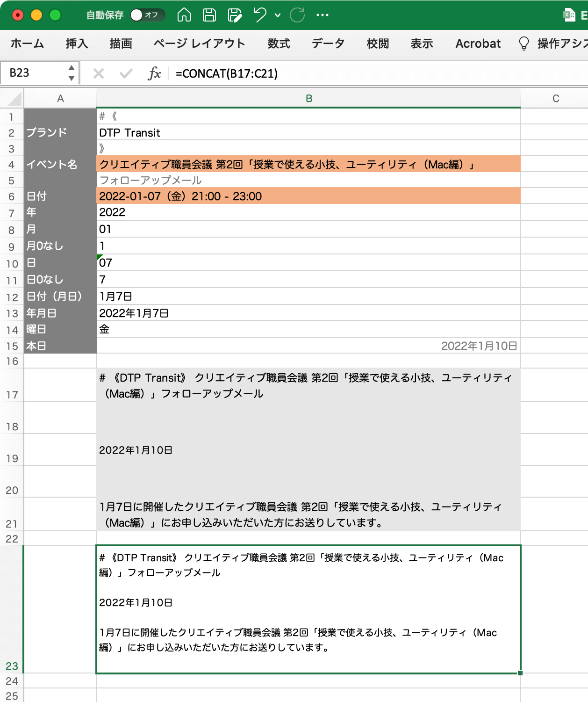Click the Save As icon with pencil

point(235,15)
